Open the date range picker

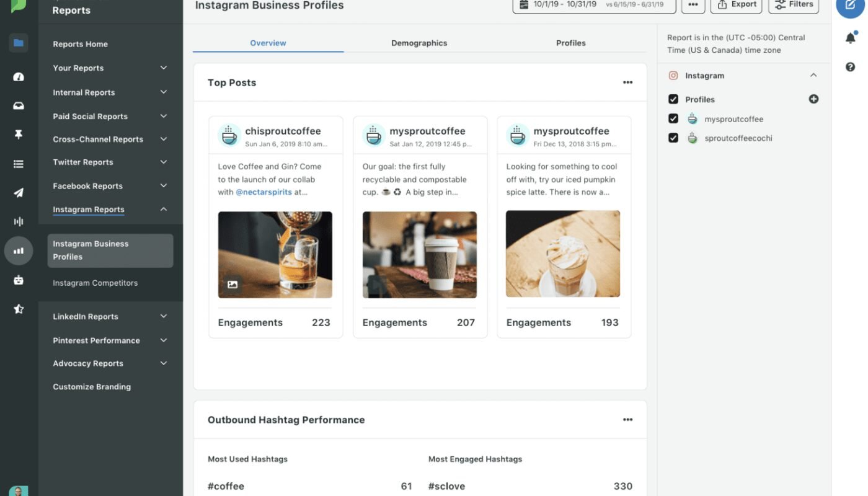point(595,4)
